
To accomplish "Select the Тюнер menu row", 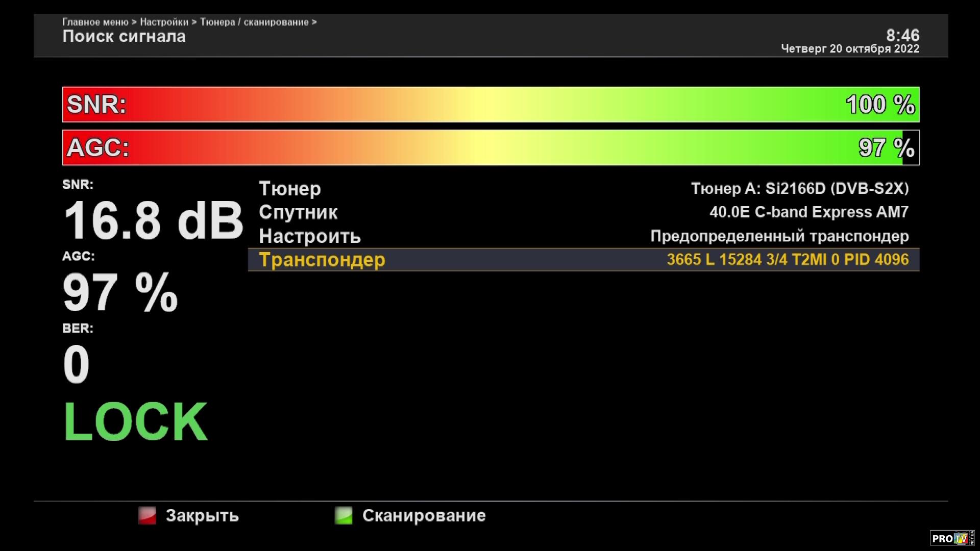I will click(290, 189).
